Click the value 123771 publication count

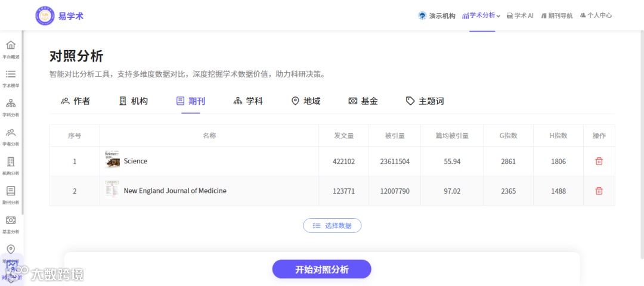(x=344, y=191)
